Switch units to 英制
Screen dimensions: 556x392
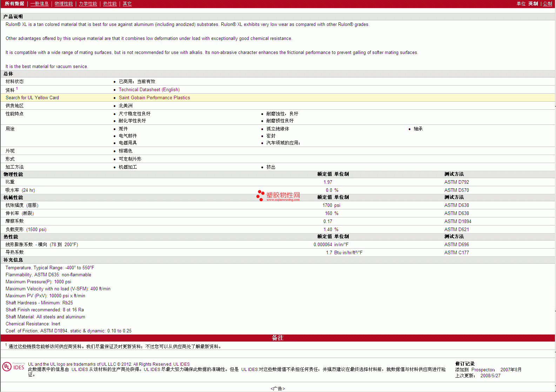coord(533,4)
